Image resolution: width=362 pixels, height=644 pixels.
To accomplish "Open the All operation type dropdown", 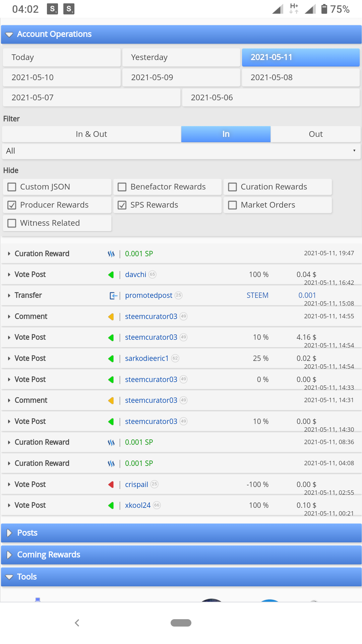I will tap(181, 151).
